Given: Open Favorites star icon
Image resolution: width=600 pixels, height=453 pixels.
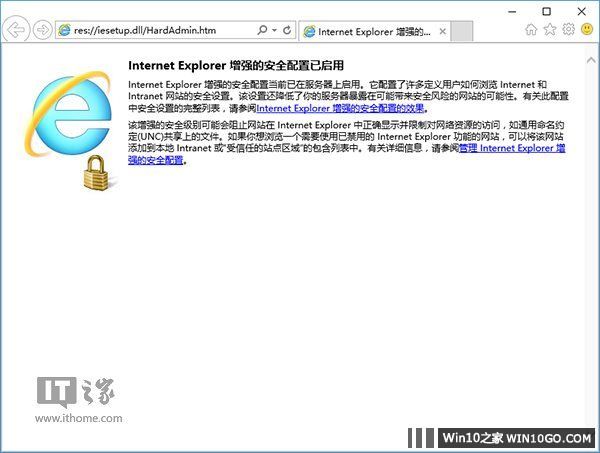Looking at the screenshot, I should (x=550, y=29).
